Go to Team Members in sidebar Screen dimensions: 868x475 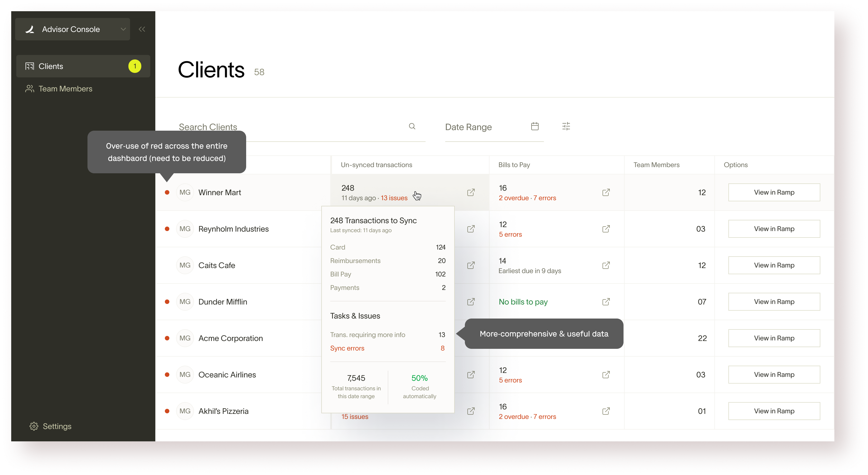(65, 89)
